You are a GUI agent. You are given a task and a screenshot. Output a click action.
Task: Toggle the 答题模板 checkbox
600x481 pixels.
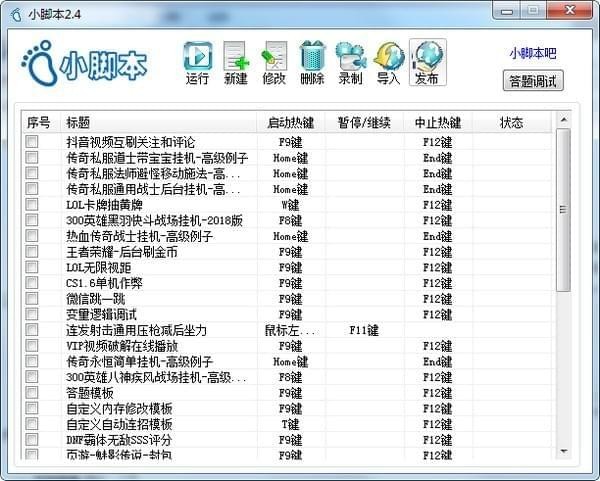[x=32, y=393]
